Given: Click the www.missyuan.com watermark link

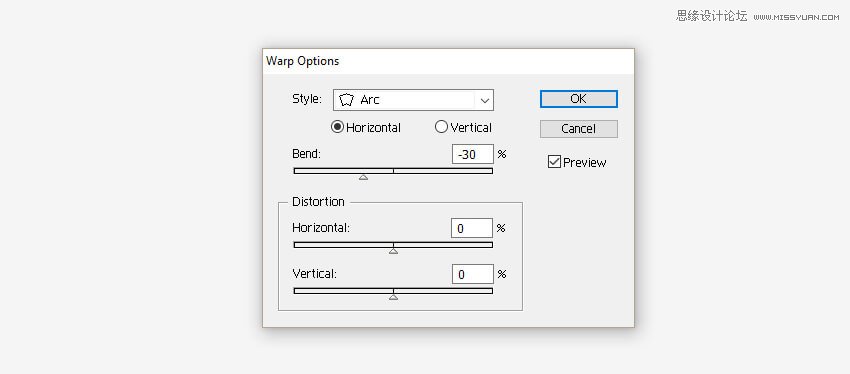Looking at the screenshot, I should coord(796,17).
